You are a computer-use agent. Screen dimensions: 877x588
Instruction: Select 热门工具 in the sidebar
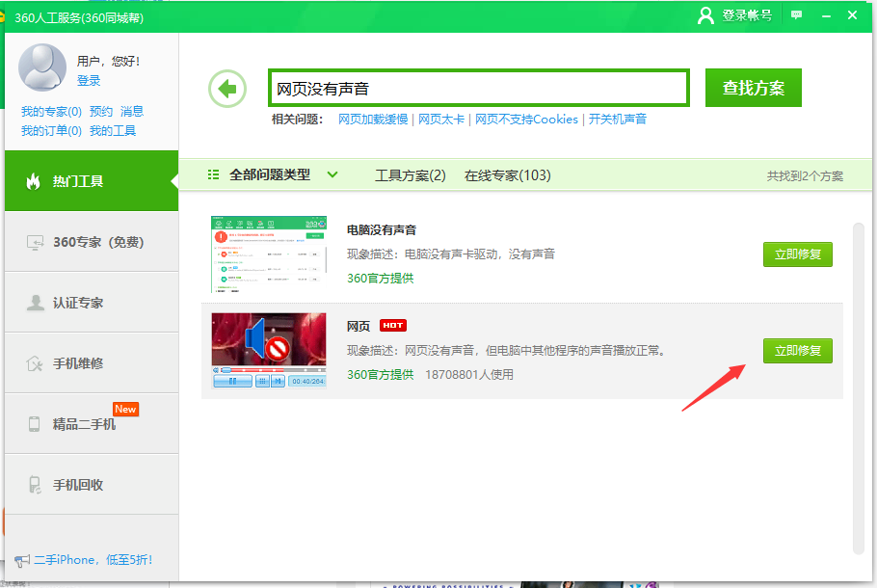click(92, 180)
